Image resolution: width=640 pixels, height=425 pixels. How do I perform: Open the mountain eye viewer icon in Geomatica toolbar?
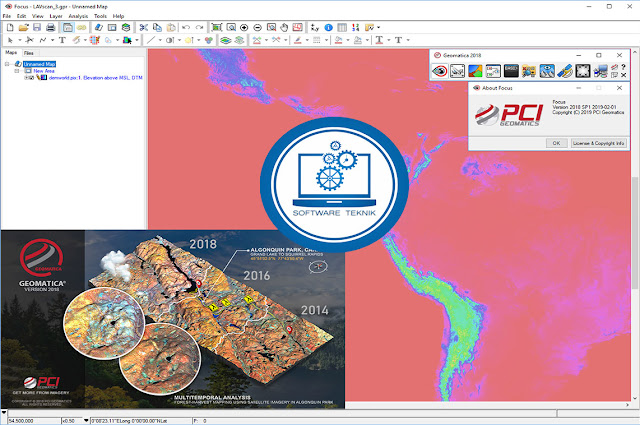[547, 71]
